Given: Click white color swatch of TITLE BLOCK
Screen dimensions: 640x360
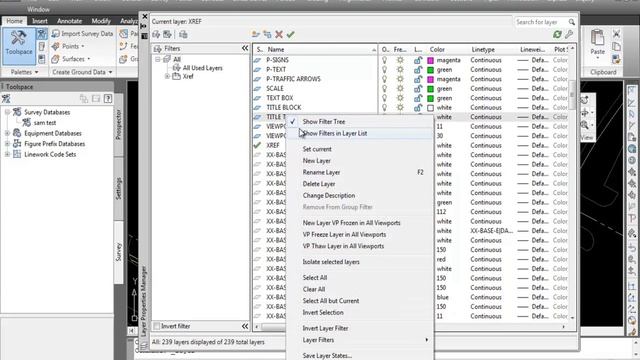Looking at the screenshot, I should click(430, 108).
